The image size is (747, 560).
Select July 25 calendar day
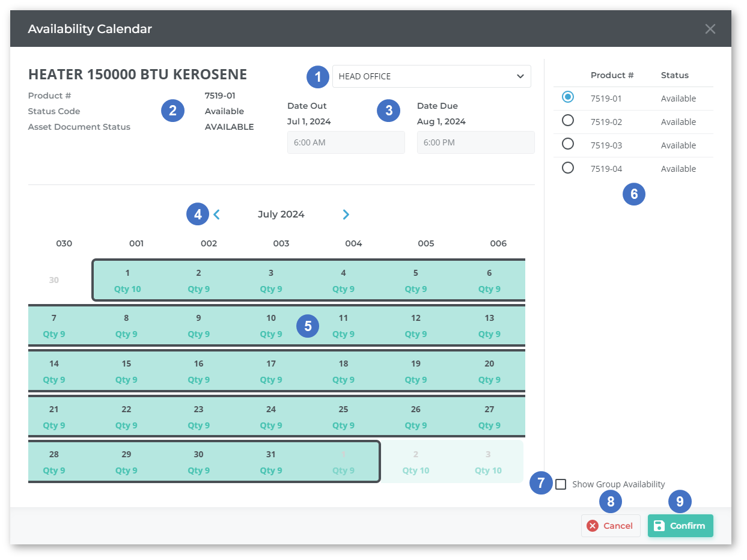tap(343, 417)
